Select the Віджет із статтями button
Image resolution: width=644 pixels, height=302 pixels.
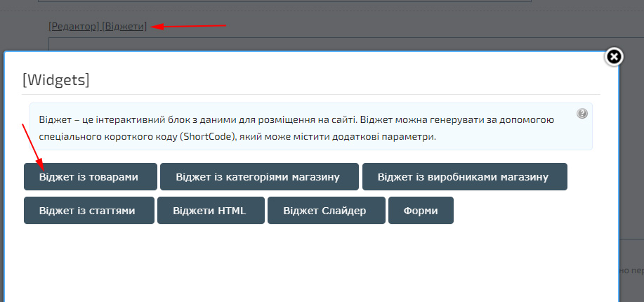[88, 211]
